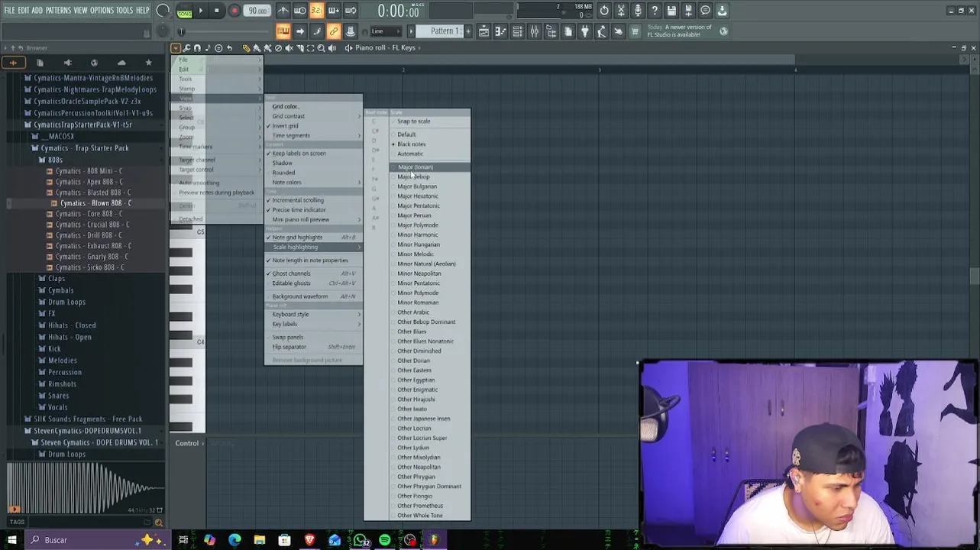Select the pencil draw tool

pyautogui.click(x=246, y=48)
